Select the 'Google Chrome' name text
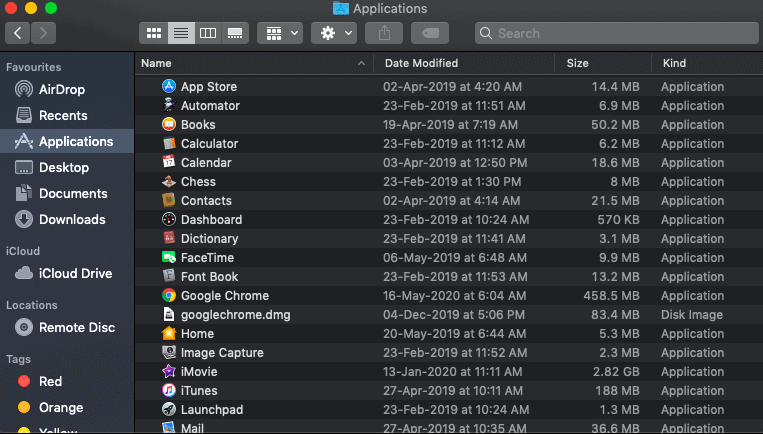763x434 pixels. point(225,296)
